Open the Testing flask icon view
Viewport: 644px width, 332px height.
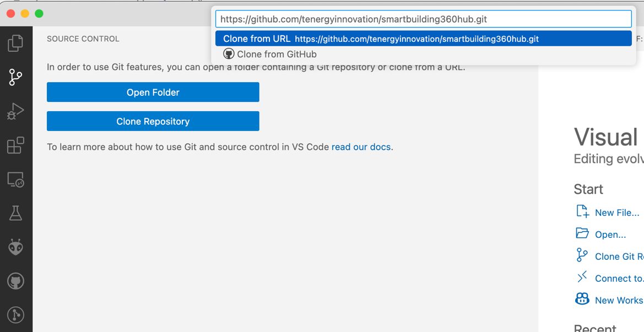click(15, 213)
